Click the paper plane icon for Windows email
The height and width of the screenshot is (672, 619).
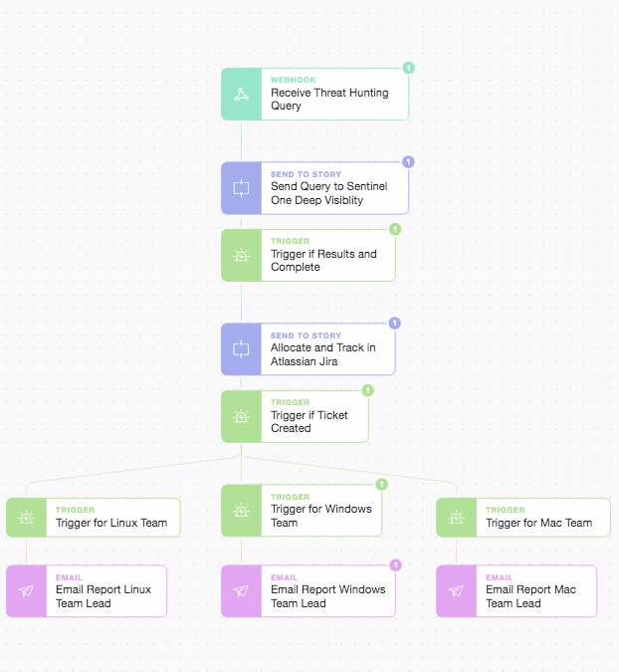(x=241, y=591)
